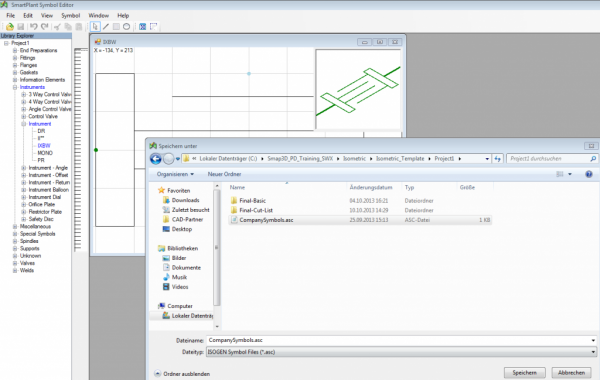Go back in the save dialog
The image size is (600, 380).
tap(155, 158)
